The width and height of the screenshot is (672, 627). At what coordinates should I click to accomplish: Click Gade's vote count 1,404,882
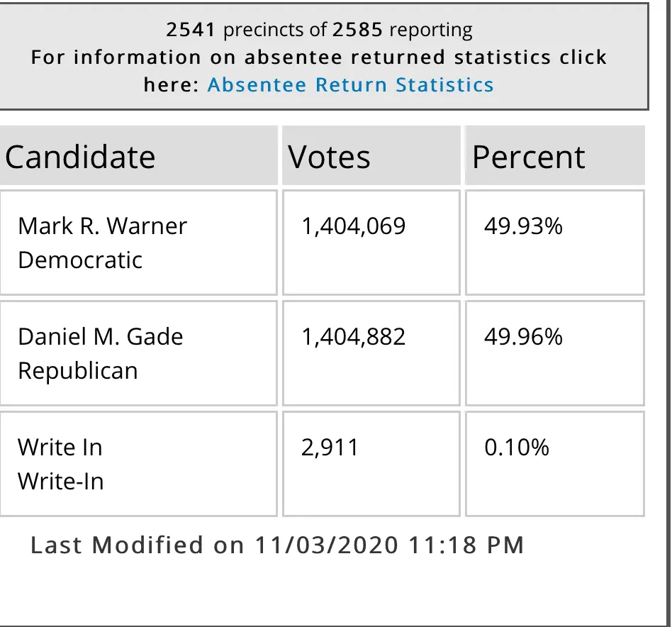pyautogui.click(x=354, y=336)
